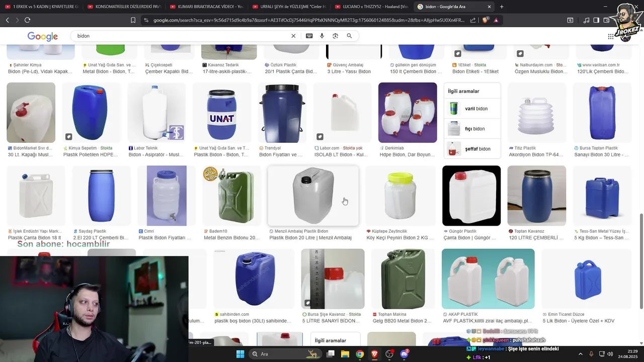Open File Explorer from the taskbar
The width and height of the screenshot is (644, 362).
point(345,354)
